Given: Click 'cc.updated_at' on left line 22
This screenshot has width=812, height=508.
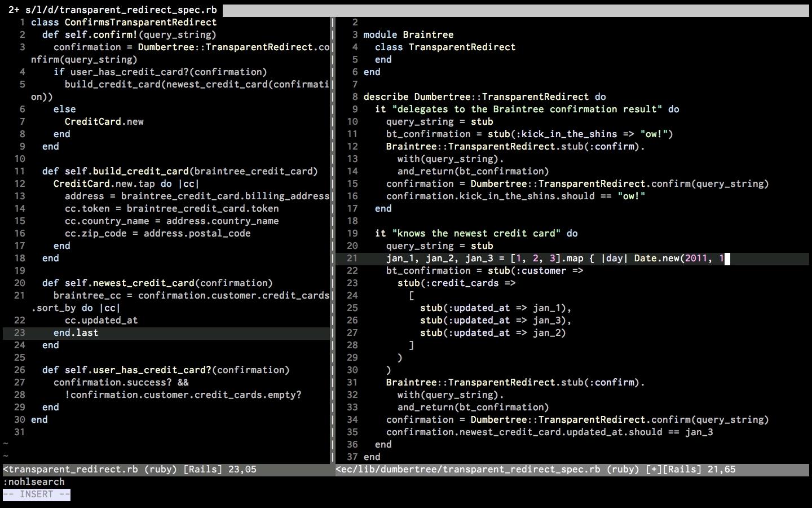Looking at the screenshot, I should (101, 320).
